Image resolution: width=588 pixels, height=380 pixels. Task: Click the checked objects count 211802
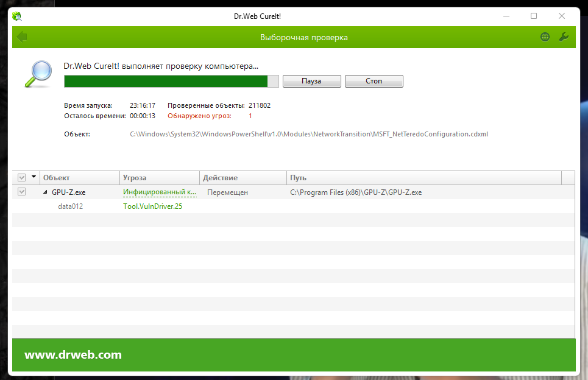[260, 105]
